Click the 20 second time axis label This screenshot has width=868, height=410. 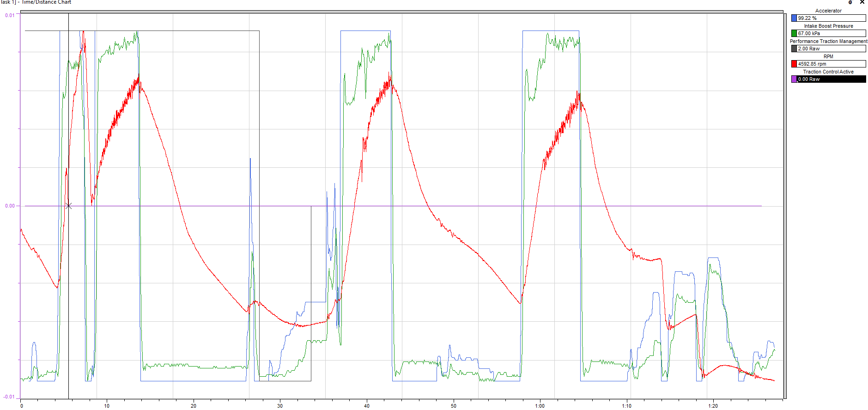tap(194, 406)
